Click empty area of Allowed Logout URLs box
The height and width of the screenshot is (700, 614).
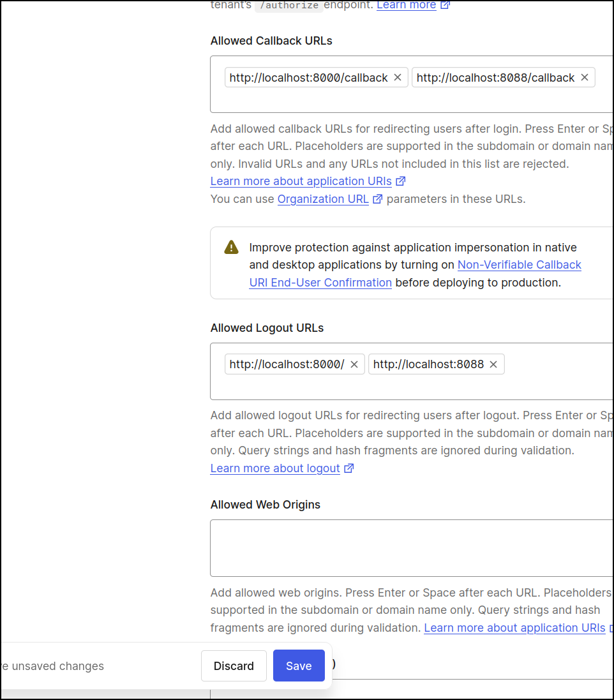pyautogui.click(x=412, y=387)
